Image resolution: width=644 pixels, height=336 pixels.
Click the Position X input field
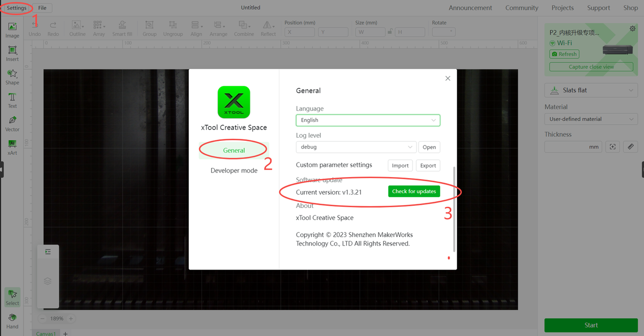click(x=299, y=32)
